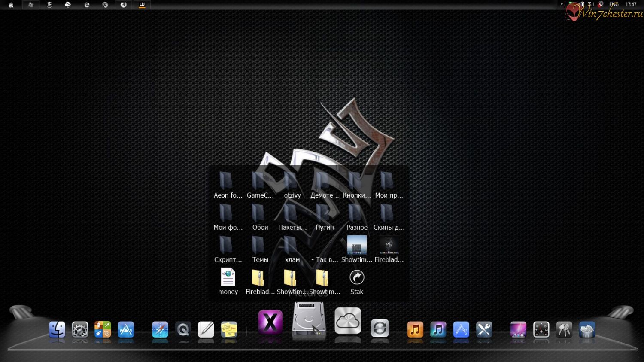Open the 'otzivy' folder
The width and height of the screenshot is (644, 362).
(x=292, y=186)
